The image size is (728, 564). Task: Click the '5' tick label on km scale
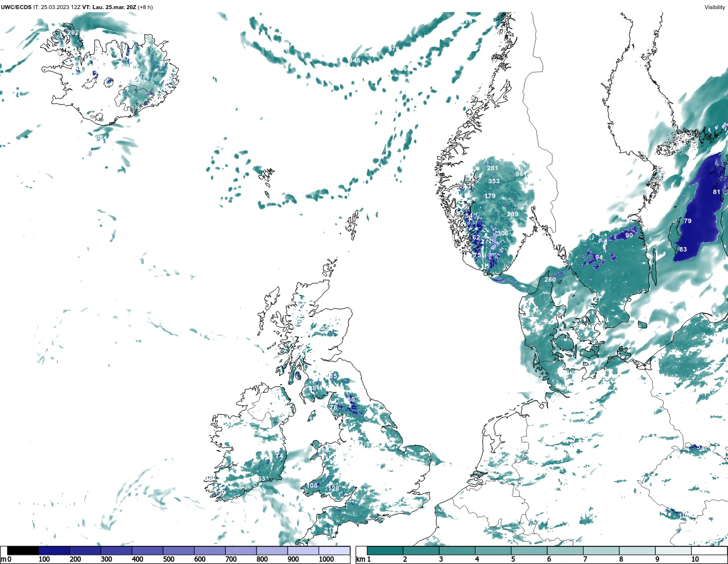[513, 559]
